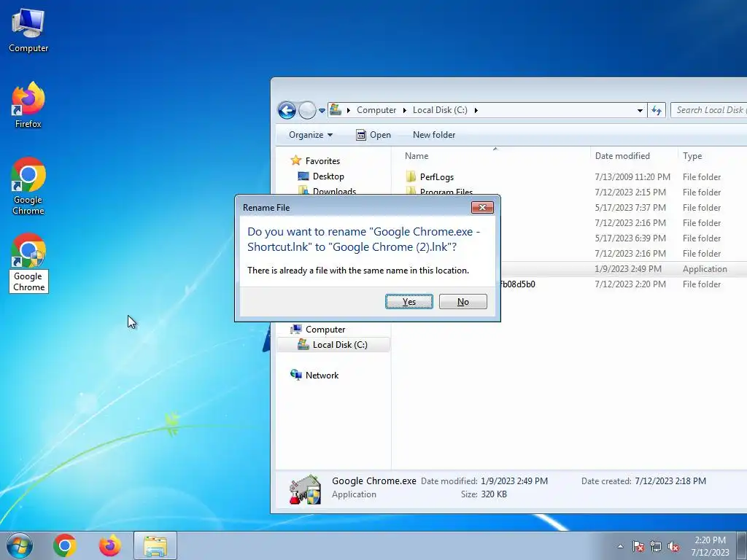
Task: Select Network in navigation pane
Action: 322,376
